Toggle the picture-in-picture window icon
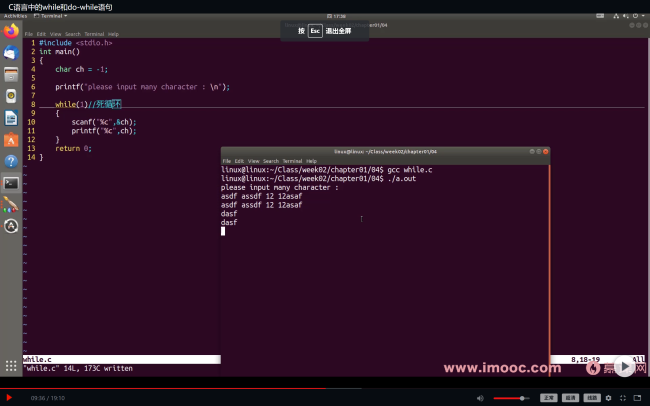Screen dimensions: 650x406 [x=638, y=398]
